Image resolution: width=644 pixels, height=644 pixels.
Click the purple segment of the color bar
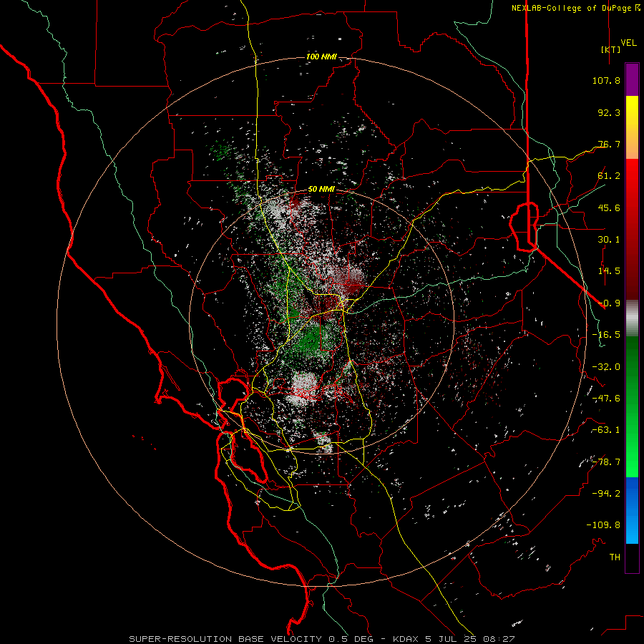pos(632,79)
